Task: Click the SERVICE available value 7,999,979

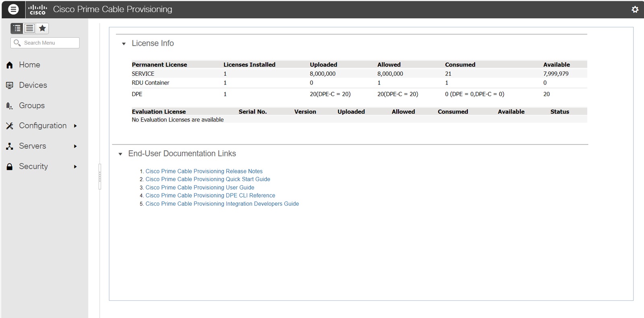Action: 556,74
